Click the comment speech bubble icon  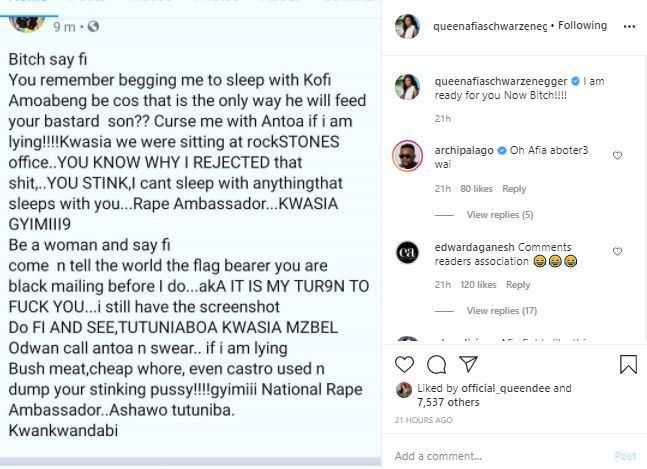[x=436, y=364]
